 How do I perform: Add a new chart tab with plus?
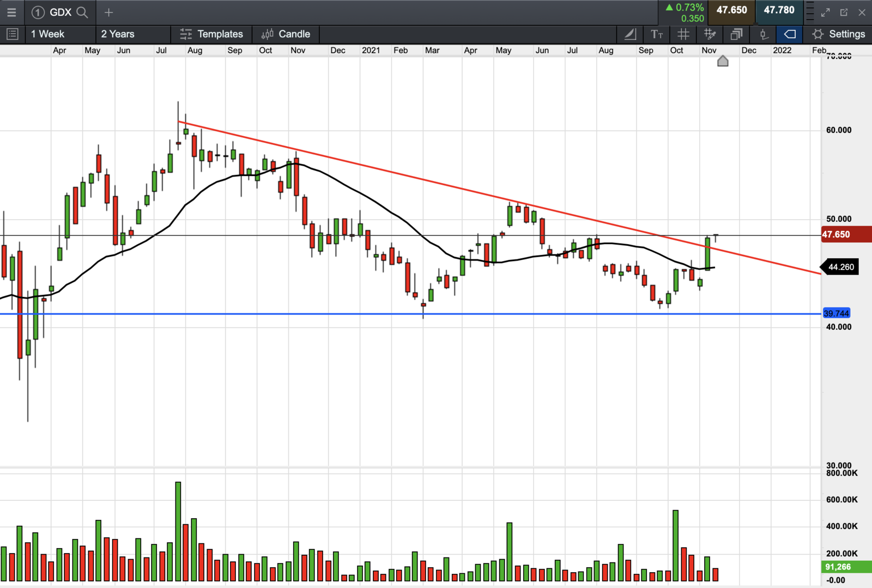point(108,12)
